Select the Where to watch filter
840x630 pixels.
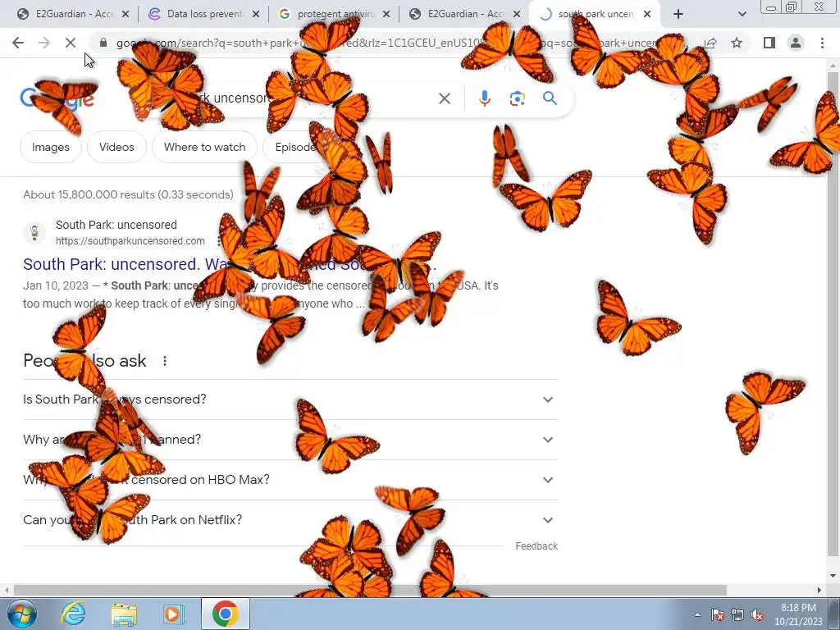tap(204, 147)
